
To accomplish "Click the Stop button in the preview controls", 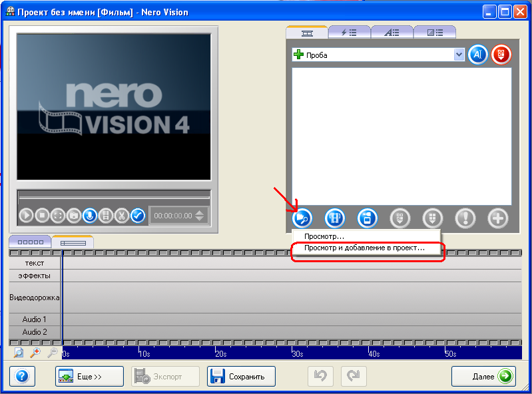I will [42, 216].
